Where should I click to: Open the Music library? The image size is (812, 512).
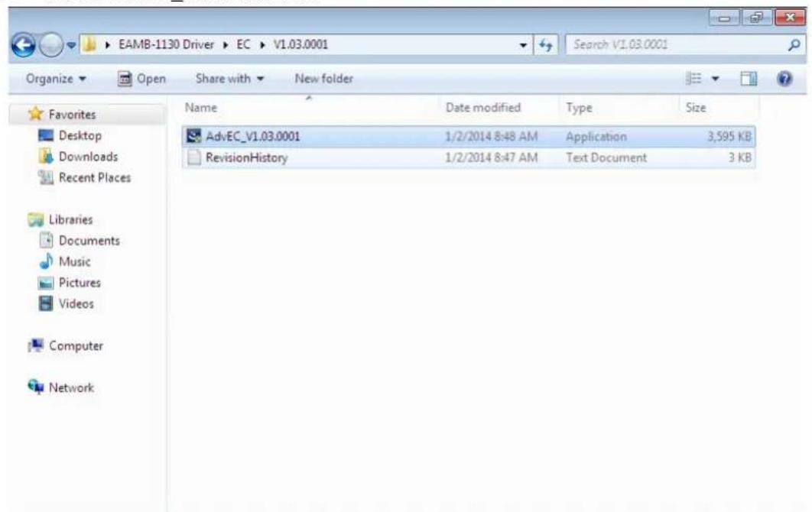[x=75, y=261]
